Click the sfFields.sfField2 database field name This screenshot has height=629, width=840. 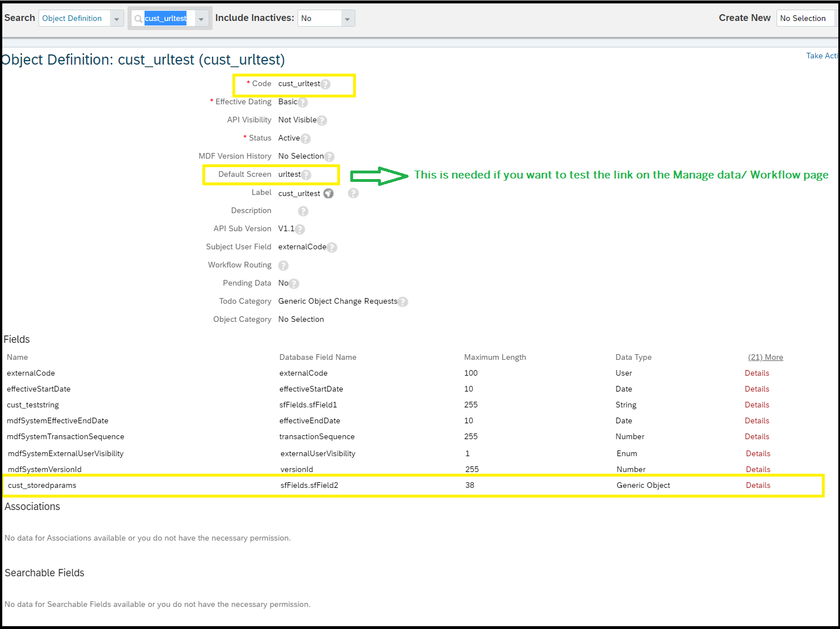point(309,485)
